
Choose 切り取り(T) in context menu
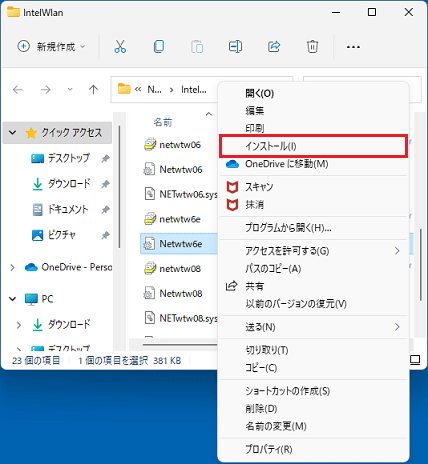click(x=313, y=350)
